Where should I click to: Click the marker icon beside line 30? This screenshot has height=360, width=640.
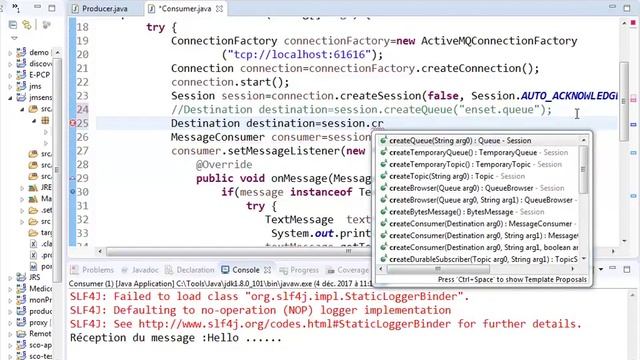click(73, 191)
